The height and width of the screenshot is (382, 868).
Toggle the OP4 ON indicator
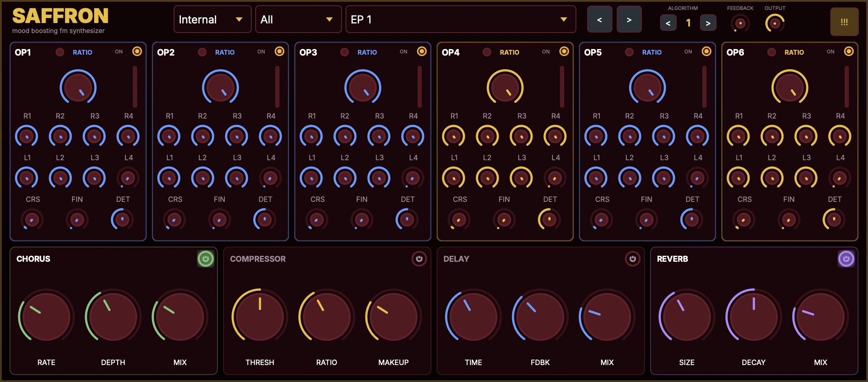click(564, 52)
